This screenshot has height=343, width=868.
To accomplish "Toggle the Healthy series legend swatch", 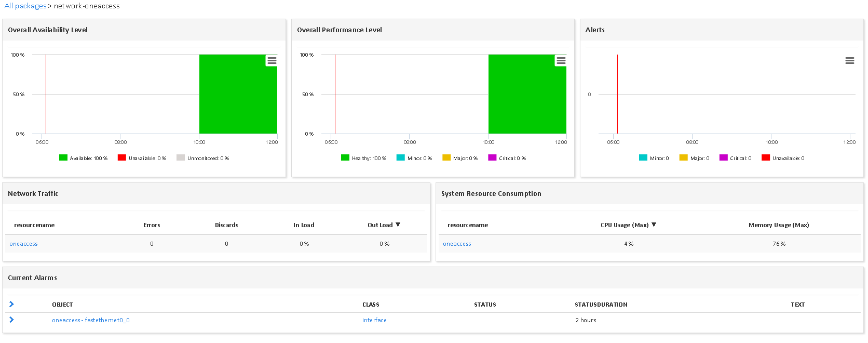I will (x=345, y=158).
